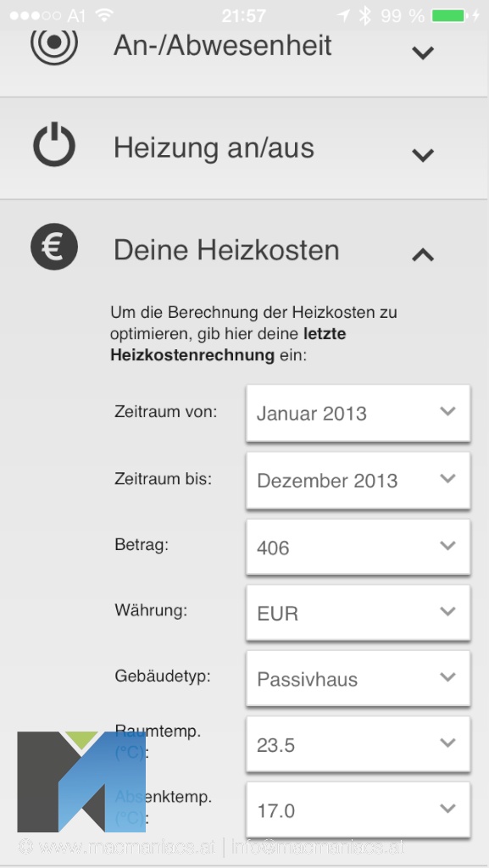This screenshot has width=489, height=868.
Task: Expand the Heizung an/aus section chevron
Action: tap(423, 155)
